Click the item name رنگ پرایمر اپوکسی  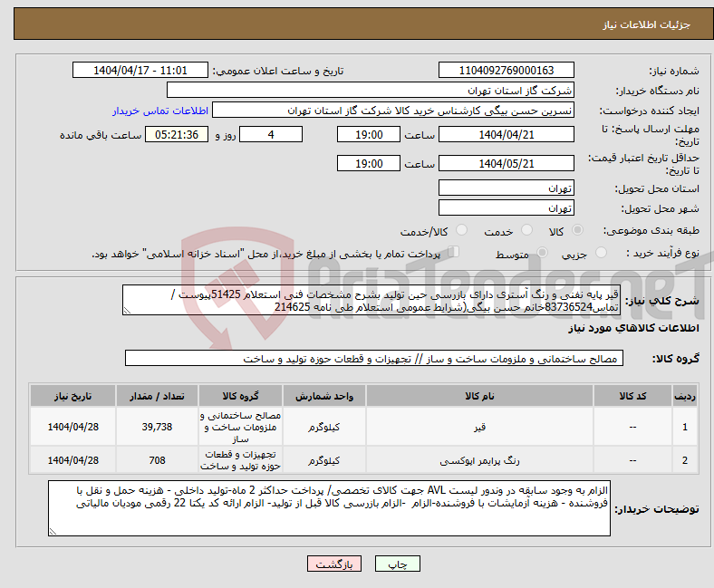click(479, 460)
